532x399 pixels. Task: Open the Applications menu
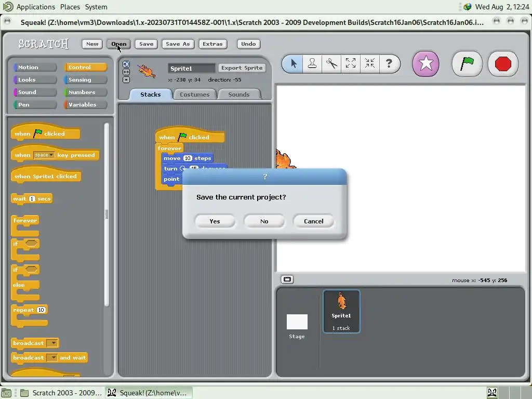35,7
